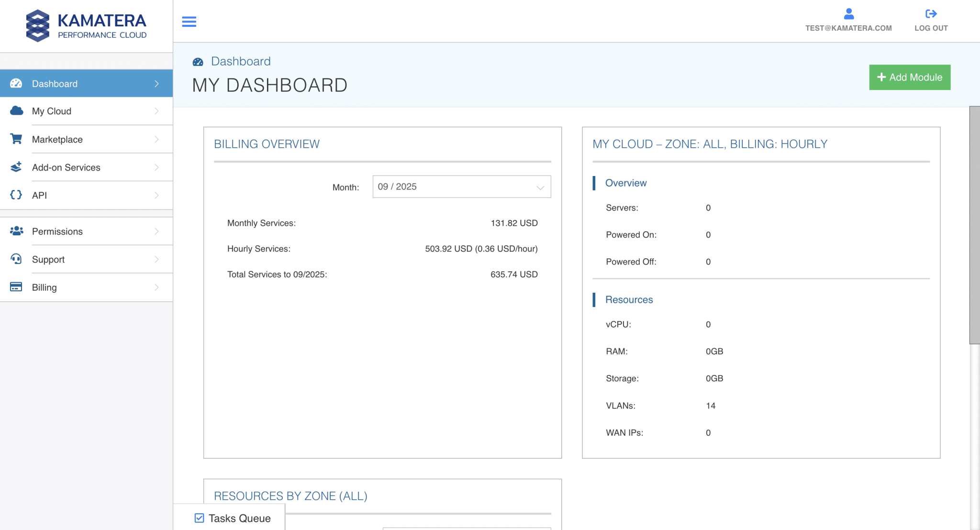The height and width of the screenshot is (530, 980).
Task: Expand the Marketplace menu chevron
Action: pos(156,139)
